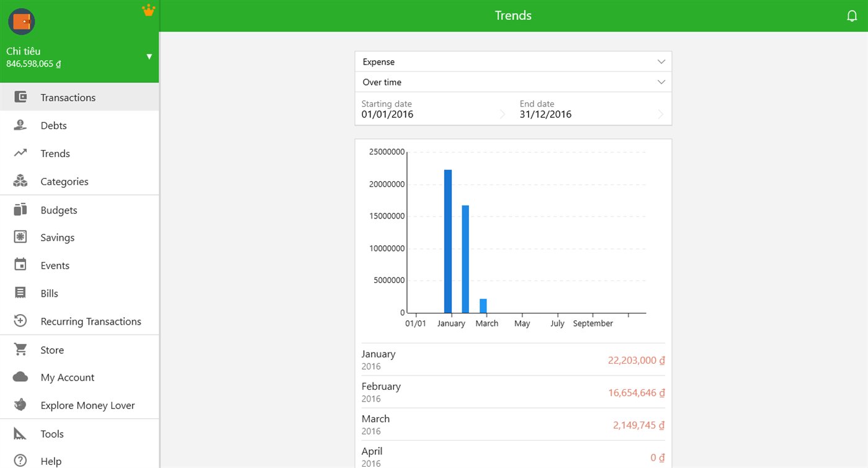Open Categories via the cubes icon
This screenshot has height=468, width=868.
[x=20, y=181]
